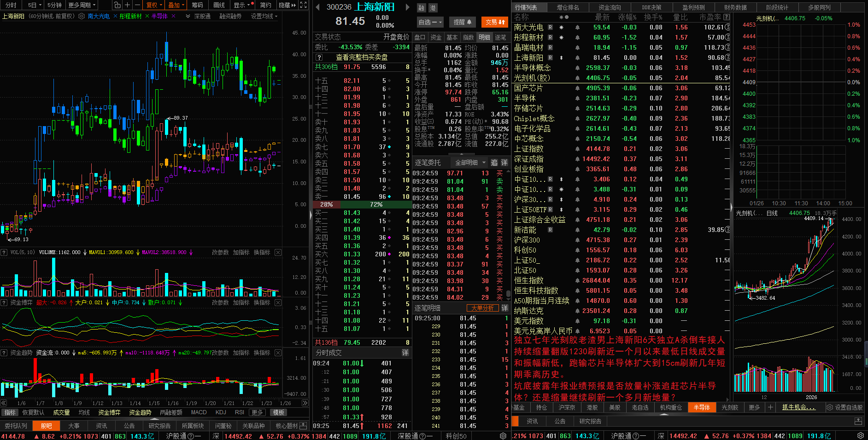Open 查看完整档买卖盘 link
This screenshot has width=868, height=440.
tap(362, 58)
